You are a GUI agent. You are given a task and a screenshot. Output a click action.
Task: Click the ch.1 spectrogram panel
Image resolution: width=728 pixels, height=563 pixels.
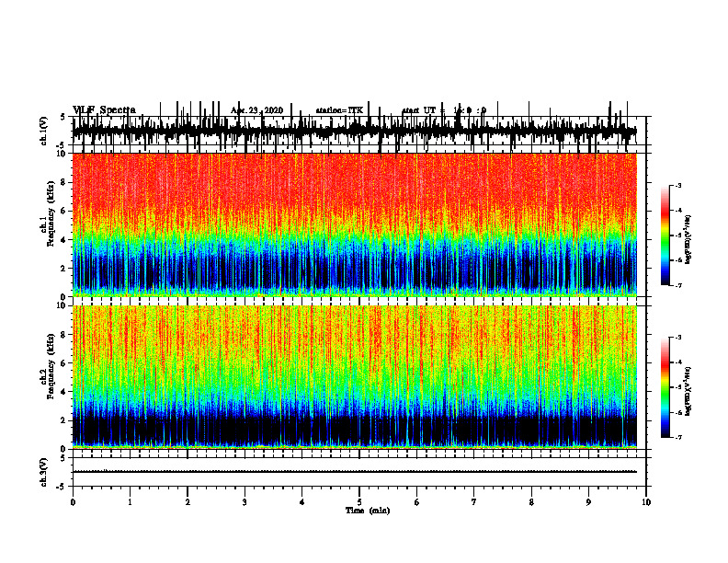point(354,224)
